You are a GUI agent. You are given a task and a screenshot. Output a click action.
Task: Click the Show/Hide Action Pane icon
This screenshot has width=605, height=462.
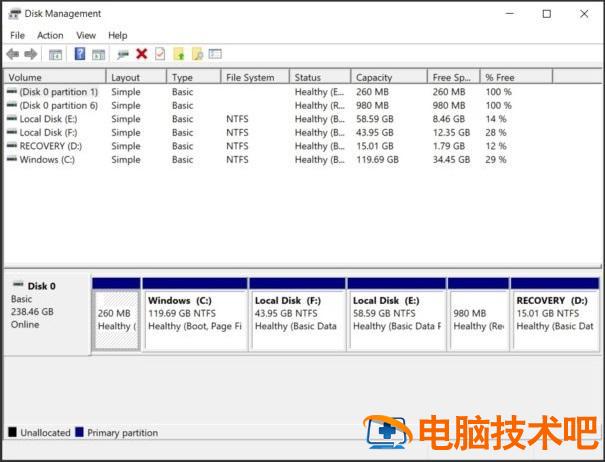[98, 54]
